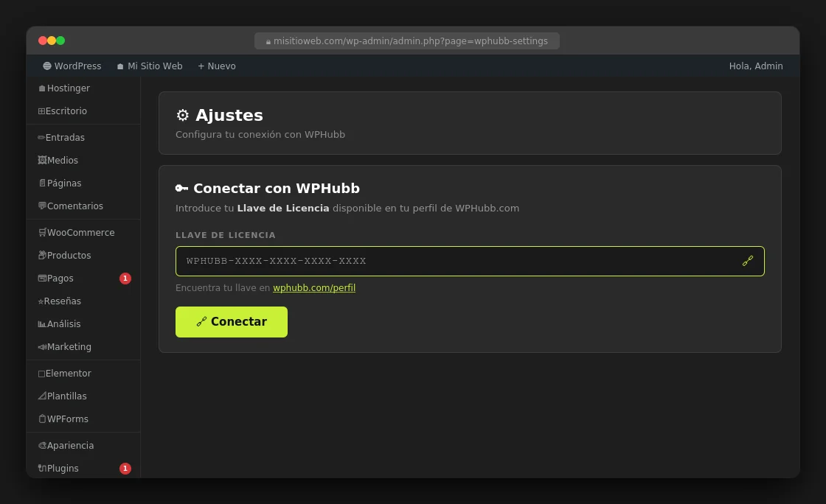This screenshot has width=826, height=504.
Task: Select Análisis in the sidebar
Action: click(59, 323)
